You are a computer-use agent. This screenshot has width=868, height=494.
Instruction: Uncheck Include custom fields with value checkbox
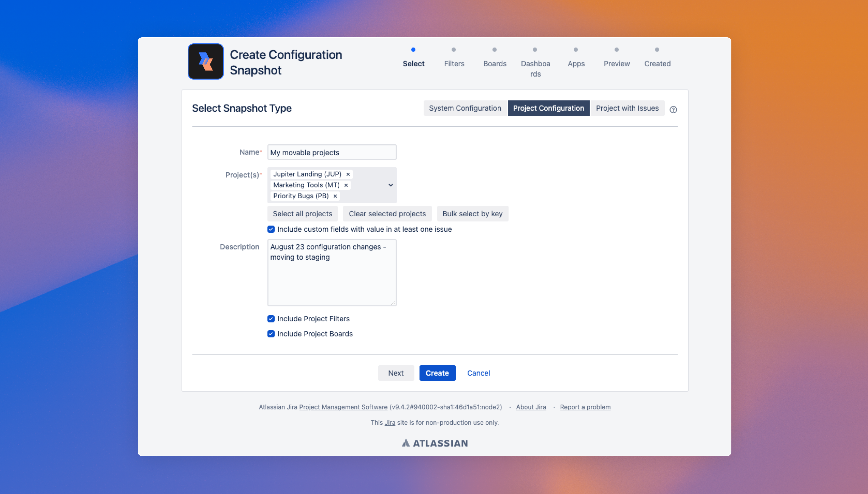(271, 229)
